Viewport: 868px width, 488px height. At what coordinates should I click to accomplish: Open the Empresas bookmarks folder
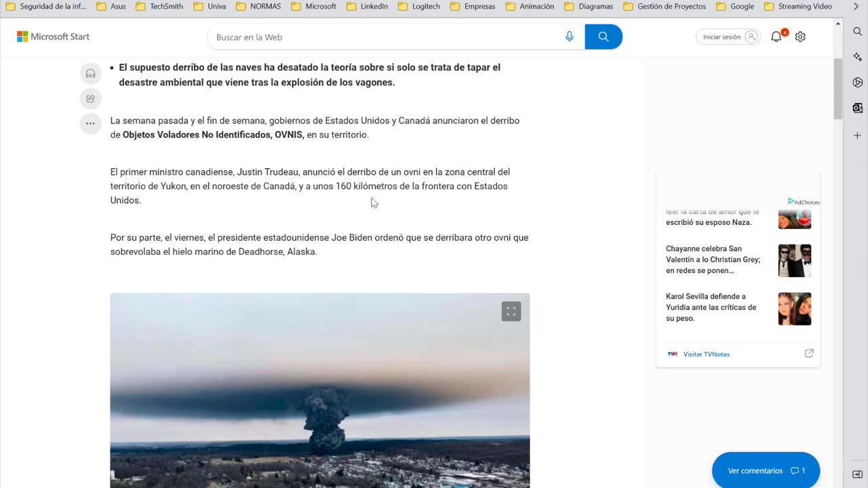coord(473,6)
